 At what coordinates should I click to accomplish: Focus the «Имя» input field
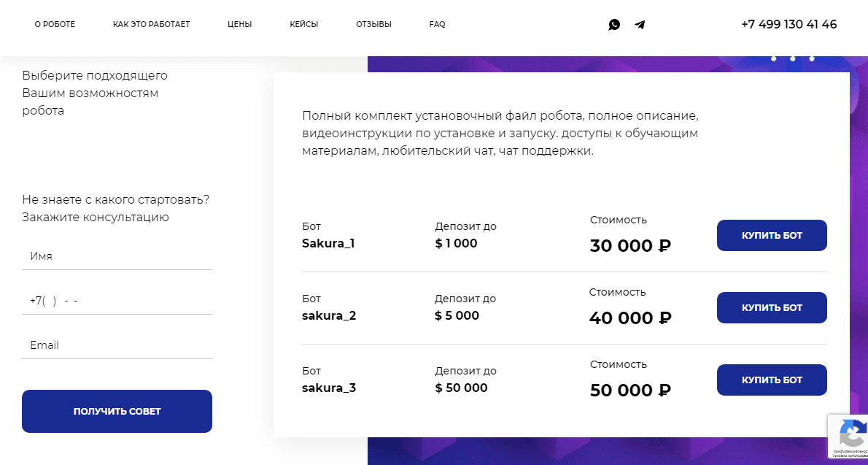(117, 256)
